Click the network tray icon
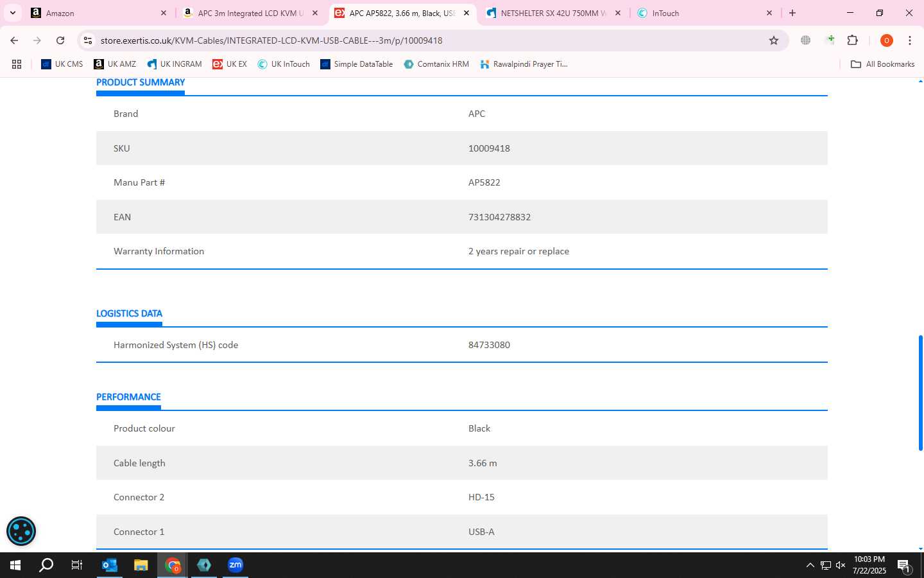This screenshot has height=578, width=924. pyautogui.click(x=826, y=565)
